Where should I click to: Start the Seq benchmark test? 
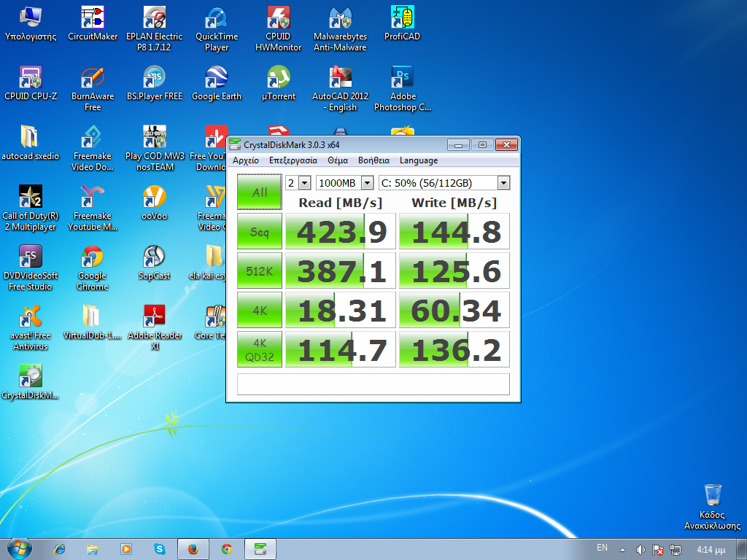click(260, 231)
